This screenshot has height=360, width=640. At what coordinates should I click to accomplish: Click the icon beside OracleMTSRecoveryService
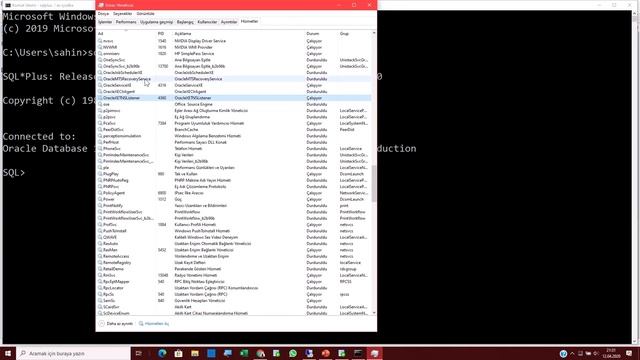tap(100, 79)
